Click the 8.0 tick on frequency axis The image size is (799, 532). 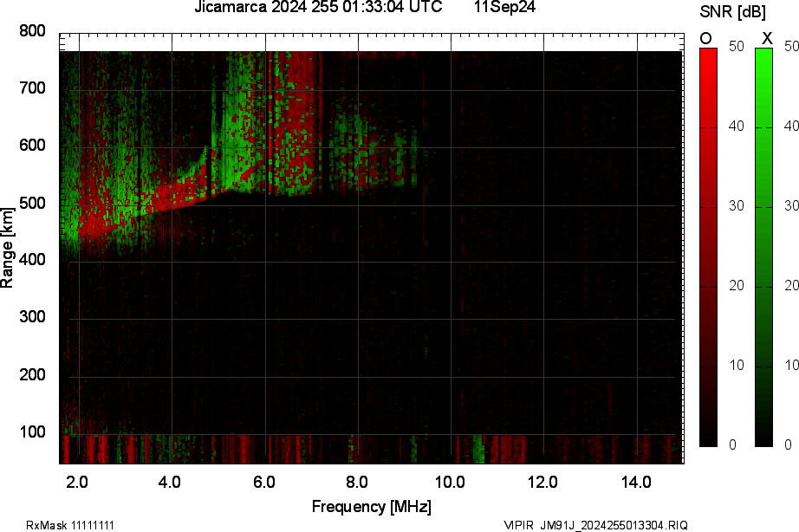coord(357,482)
